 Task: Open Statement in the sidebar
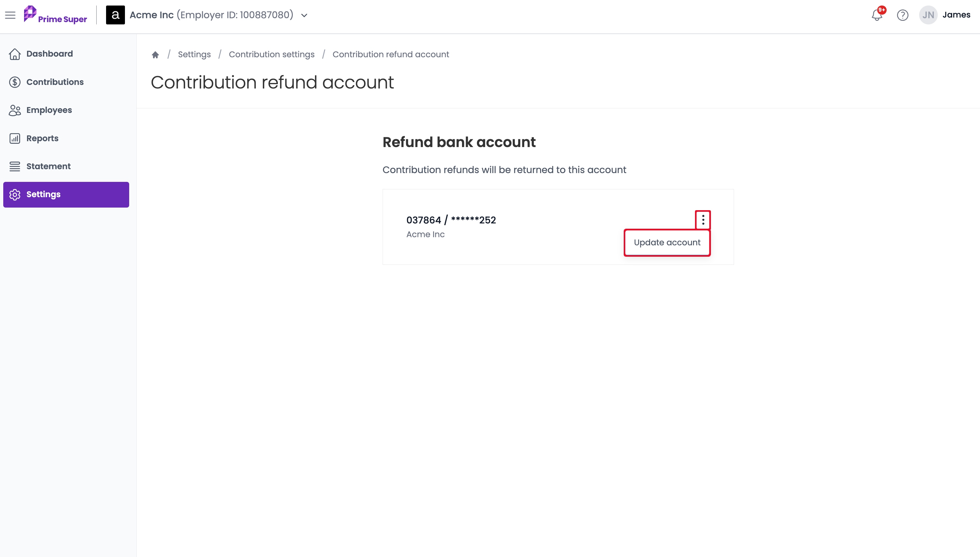tap(66, 166)
